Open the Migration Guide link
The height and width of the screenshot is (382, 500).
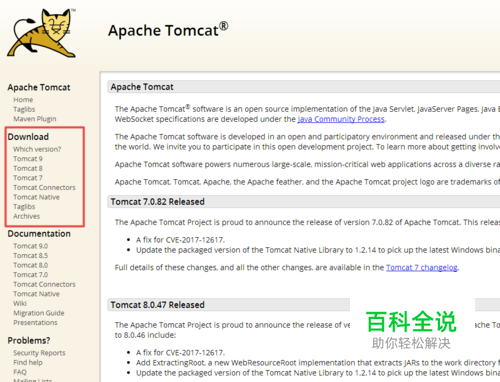[x=39, y=313]
